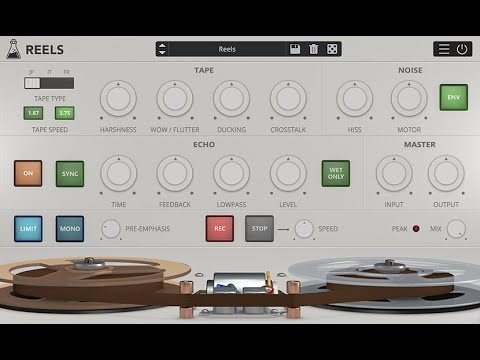Viewport: 480px width, 360px height.
Task: Click the red Peak indicator LED
Action: 416,229
